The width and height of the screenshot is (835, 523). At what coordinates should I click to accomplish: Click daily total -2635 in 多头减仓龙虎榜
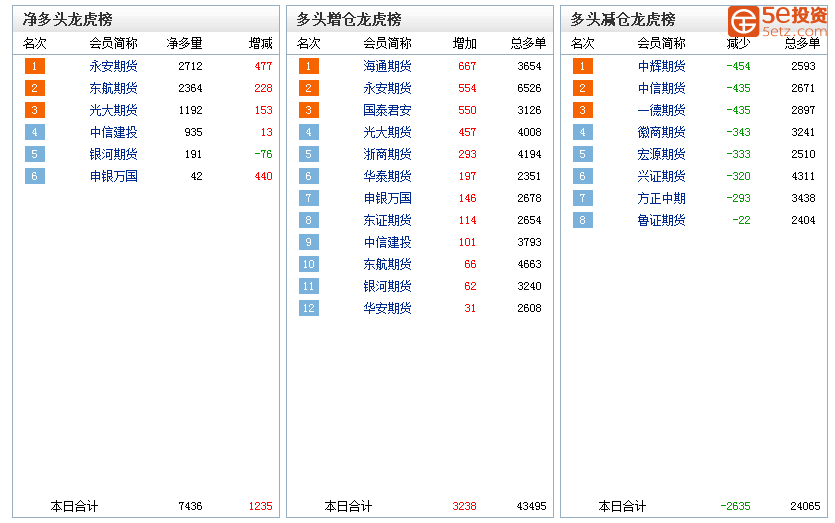point(735,506)
